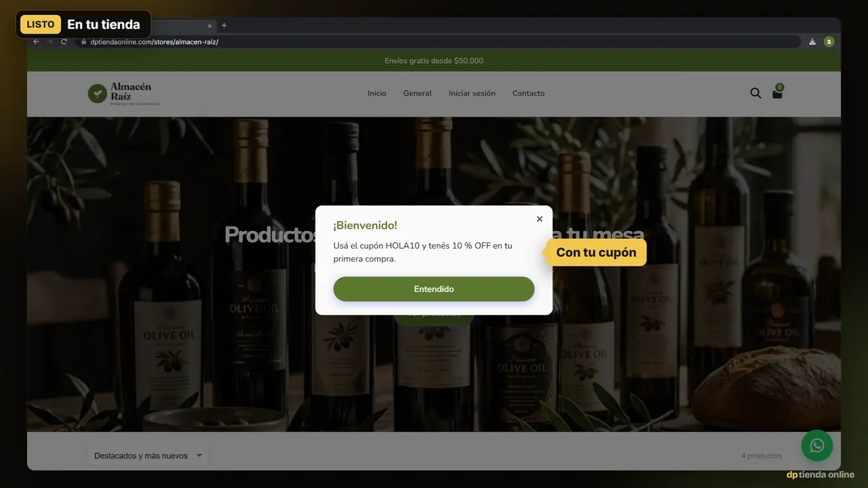This screenshot has height=488, width=868.
Task: Expand Destacados y más nuevos sort dropdown
Action: pos(148,456)
